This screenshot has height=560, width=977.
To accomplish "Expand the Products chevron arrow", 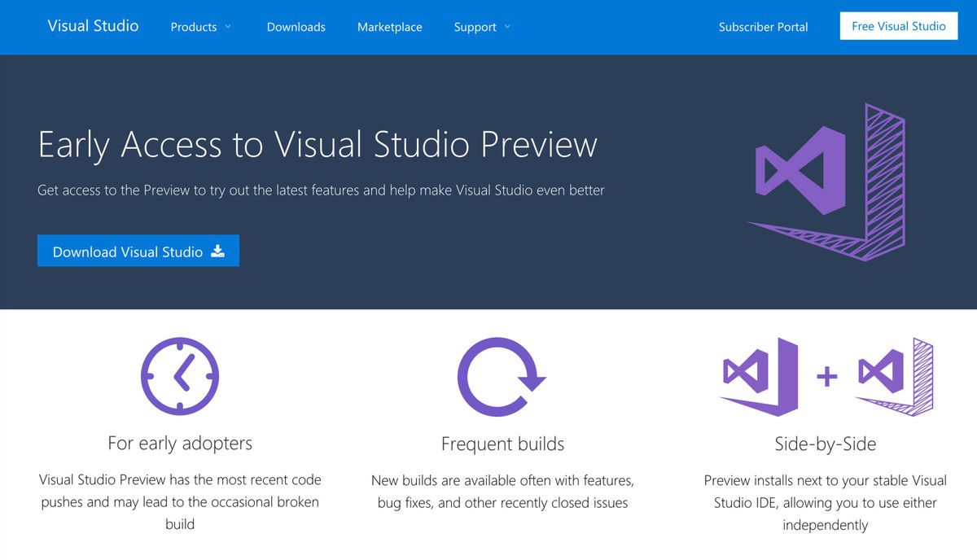I will click(228, 27).
